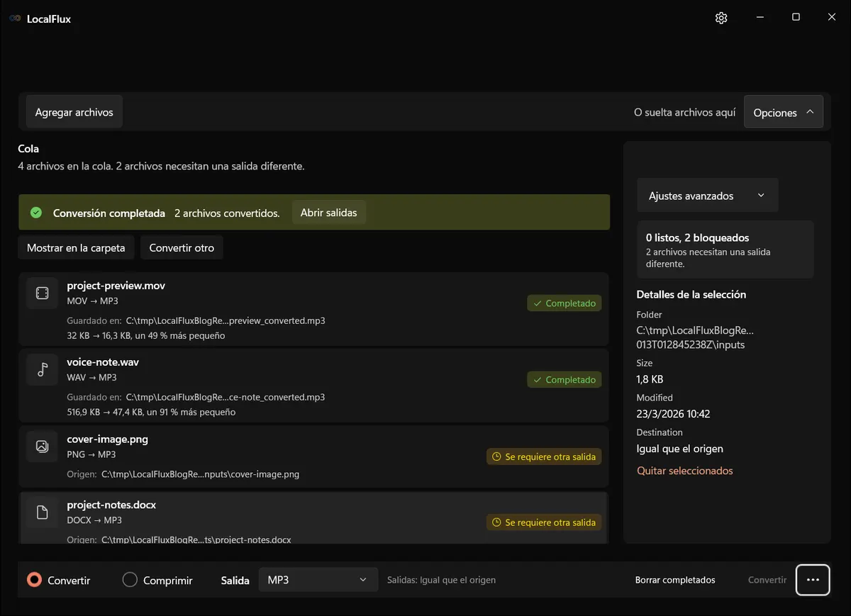Click the Agregar archivos button

click(x=74, y=112)
